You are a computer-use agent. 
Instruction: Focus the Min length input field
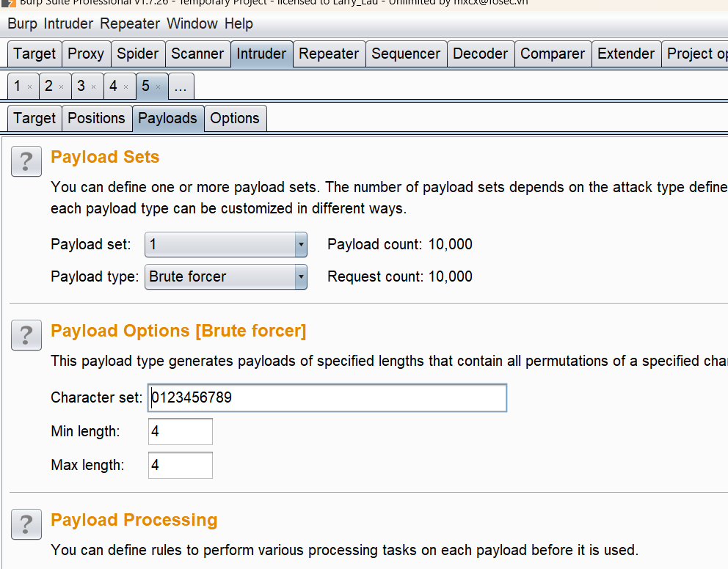click(x=181, y=431)
